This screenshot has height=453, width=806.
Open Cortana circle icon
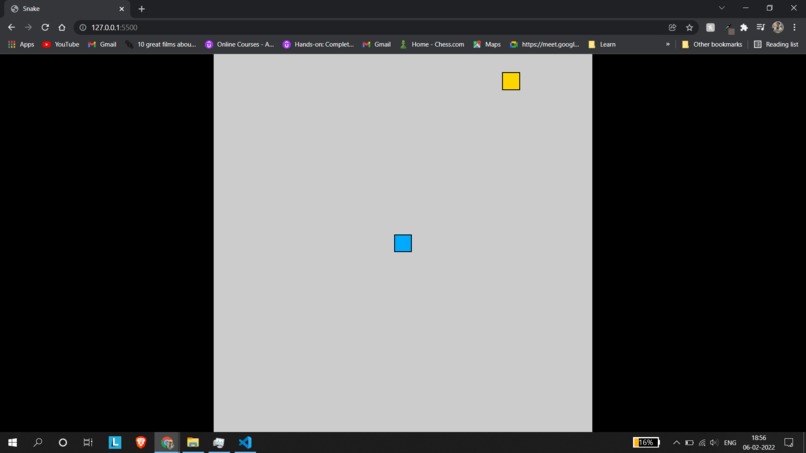(x=63, y=442)
